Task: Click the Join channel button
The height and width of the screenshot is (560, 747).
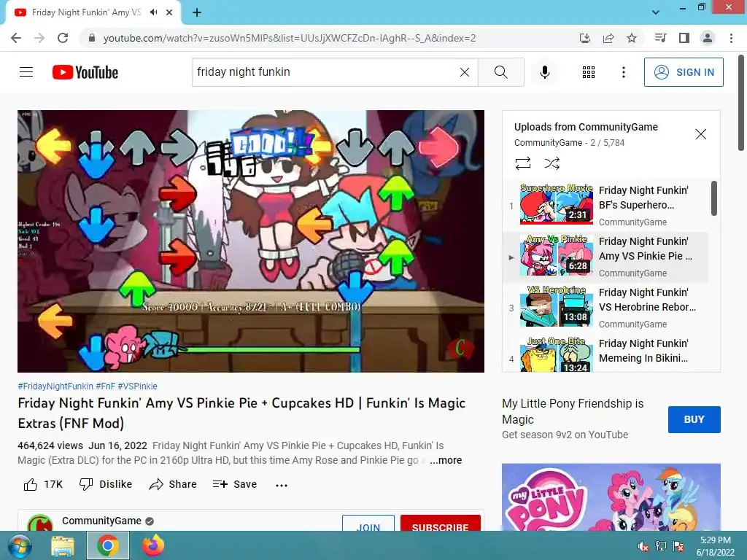Action: [368, 523]
